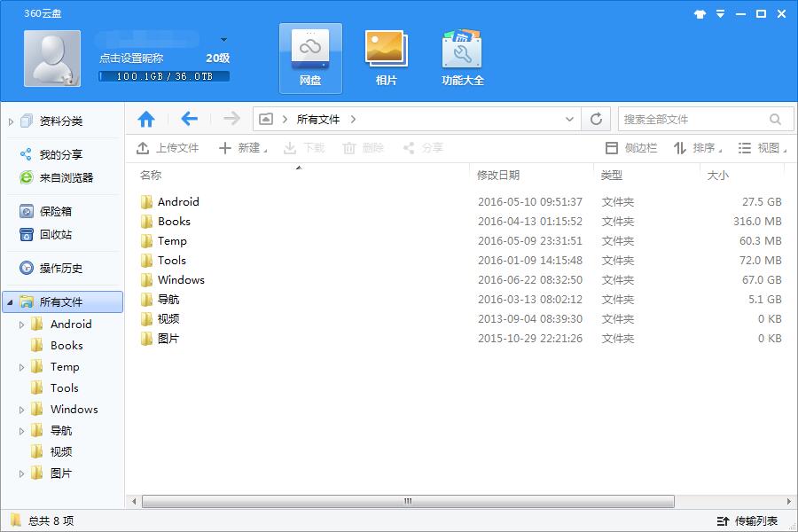Click the skin (shirt) icon in title bar
This screenshot has width=798, height=532.
tap(699, 14)
